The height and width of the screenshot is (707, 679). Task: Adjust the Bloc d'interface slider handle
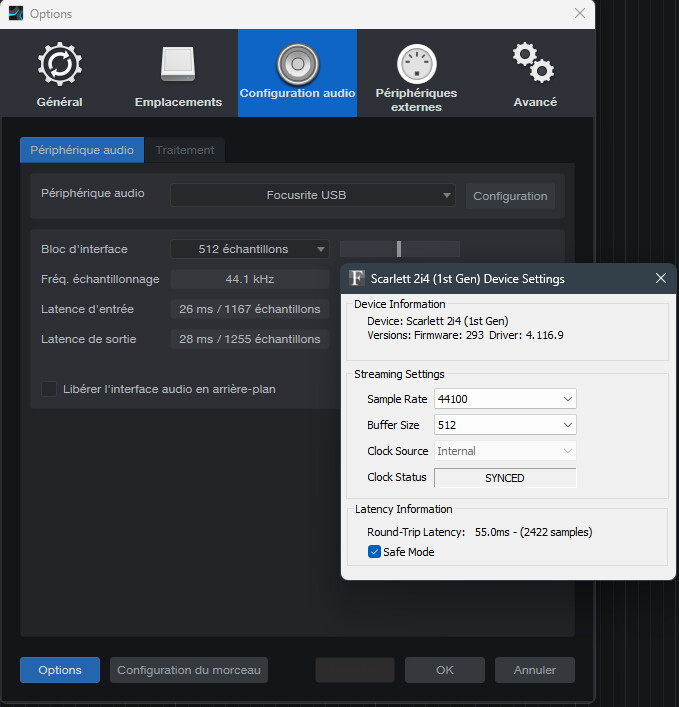point(399,249)
